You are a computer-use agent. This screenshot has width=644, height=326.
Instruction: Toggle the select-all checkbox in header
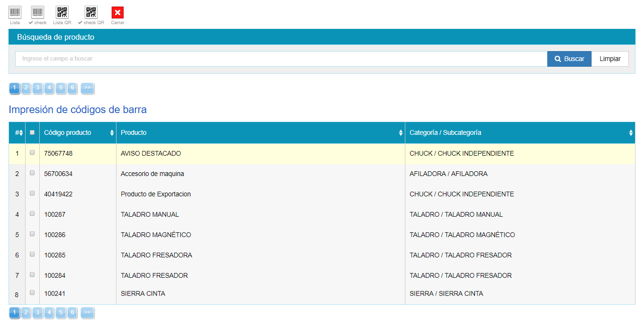(x=32, y=133)
